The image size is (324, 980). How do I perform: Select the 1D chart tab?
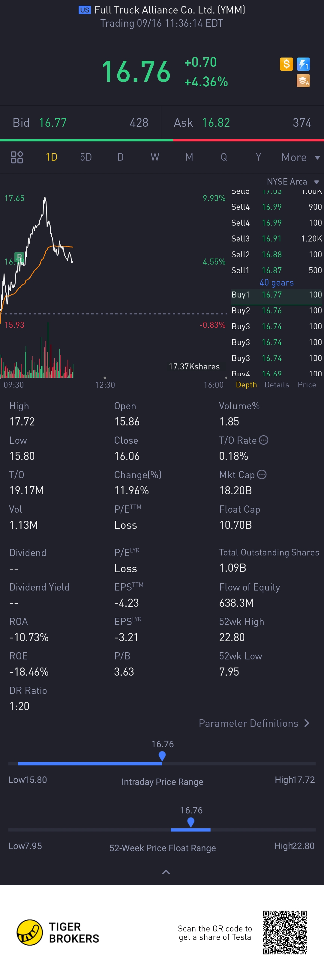pos(51,157)
